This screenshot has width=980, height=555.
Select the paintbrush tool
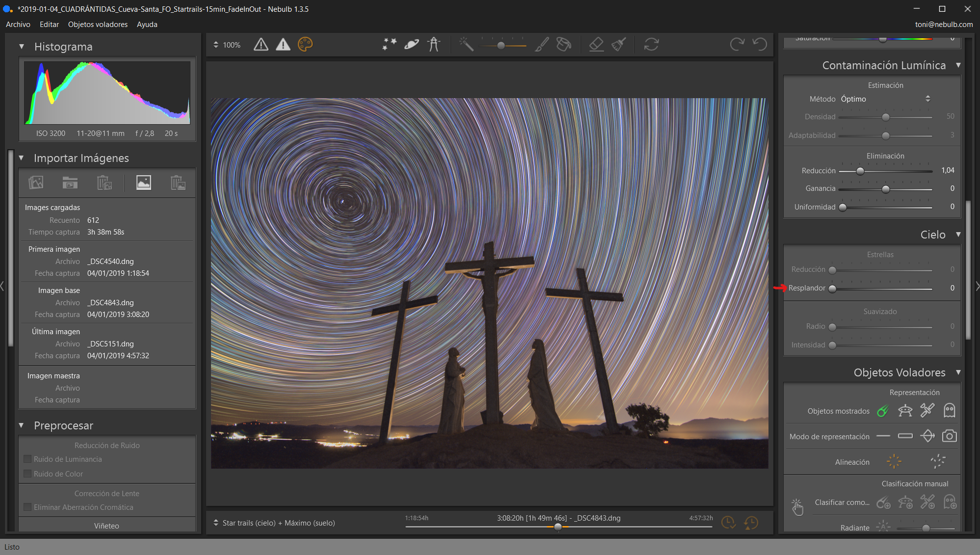542,44
